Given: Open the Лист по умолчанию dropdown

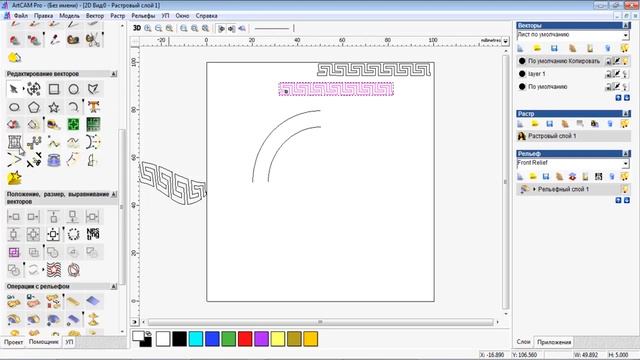Looking at the screenshot, I should [626, 36].
